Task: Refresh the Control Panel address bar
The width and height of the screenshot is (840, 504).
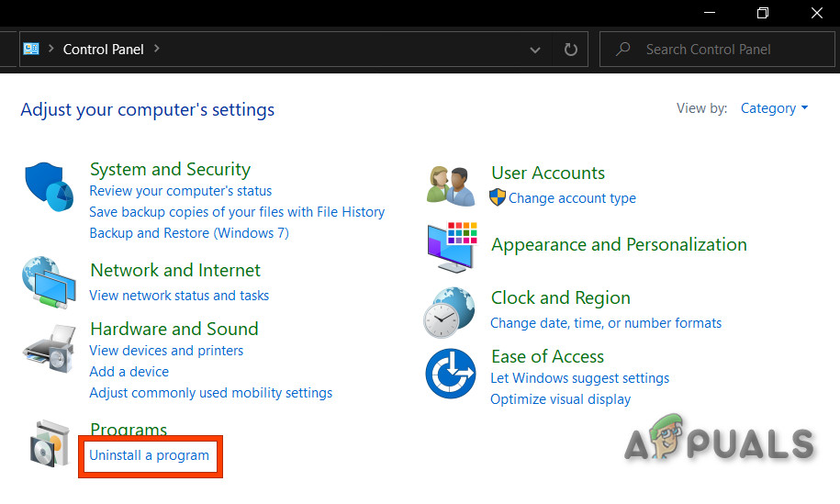Action: [571, 50]
